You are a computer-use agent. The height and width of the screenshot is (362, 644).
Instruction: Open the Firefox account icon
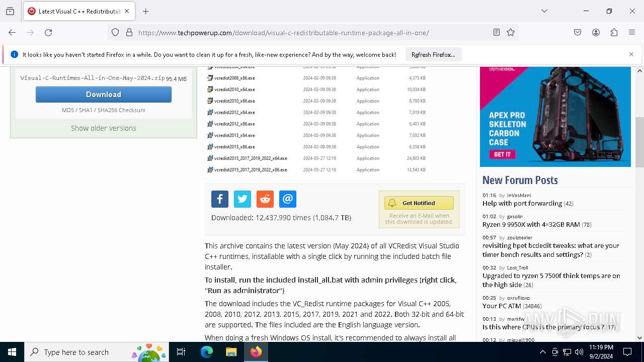click(x=596, y=33)
